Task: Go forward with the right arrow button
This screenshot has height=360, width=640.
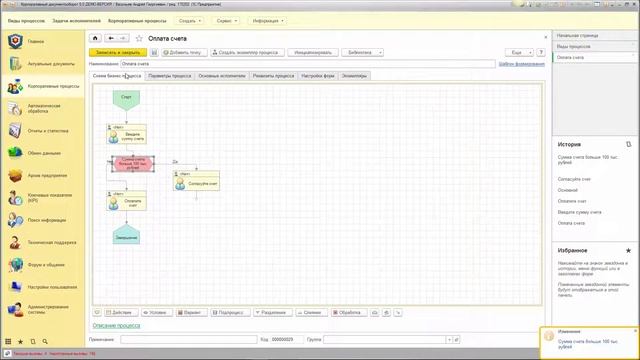Action: click(123, 38)
